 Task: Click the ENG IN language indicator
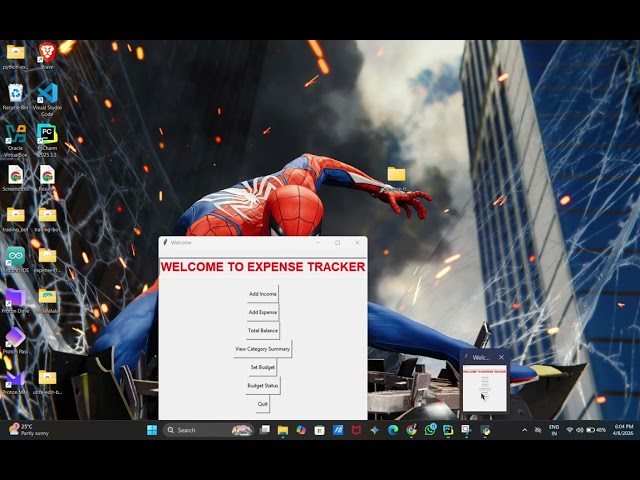pyautogui.click(x=554, y=430)
